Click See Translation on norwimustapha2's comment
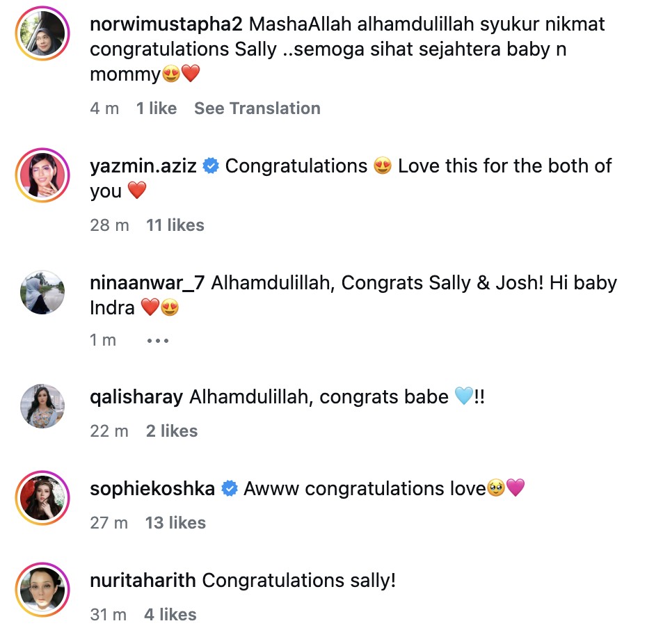This screenshot has height=644, width=647. click(x=257, y=108)
